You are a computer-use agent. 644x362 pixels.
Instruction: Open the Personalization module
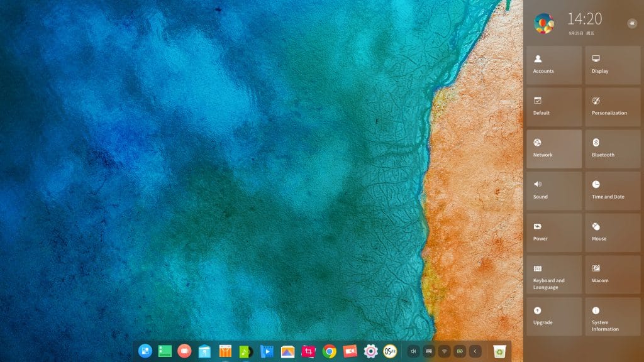(x=613, y=107)
